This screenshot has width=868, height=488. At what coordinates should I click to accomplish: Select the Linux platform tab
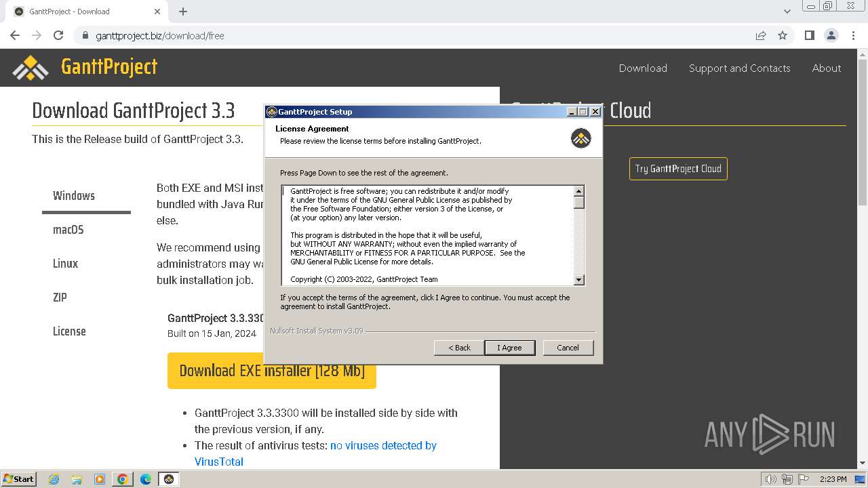[x=86, y=264]
